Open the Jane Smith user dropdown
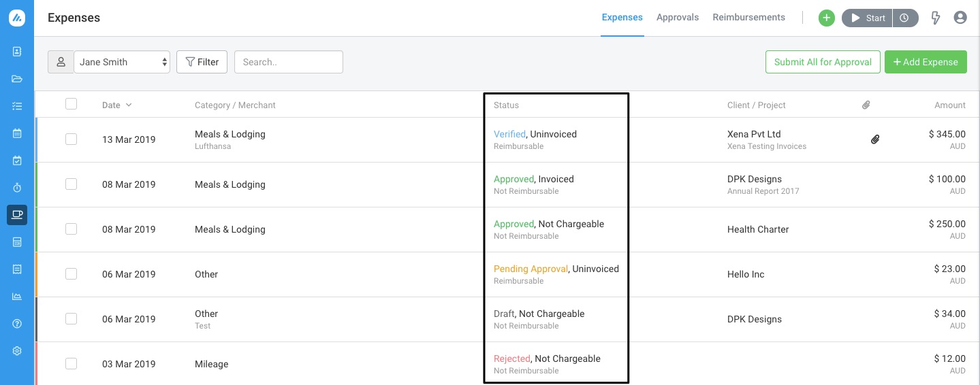This screenshot has width=980, height=385. click(122, 62)
